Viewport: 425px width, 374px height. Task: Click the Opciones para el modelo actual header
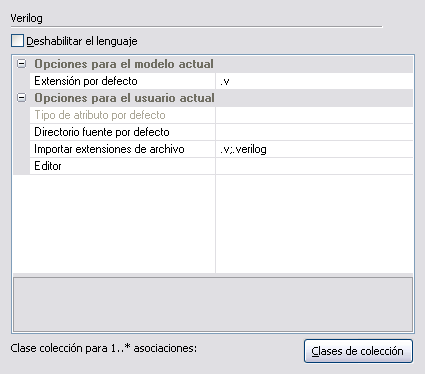point(124,64)
